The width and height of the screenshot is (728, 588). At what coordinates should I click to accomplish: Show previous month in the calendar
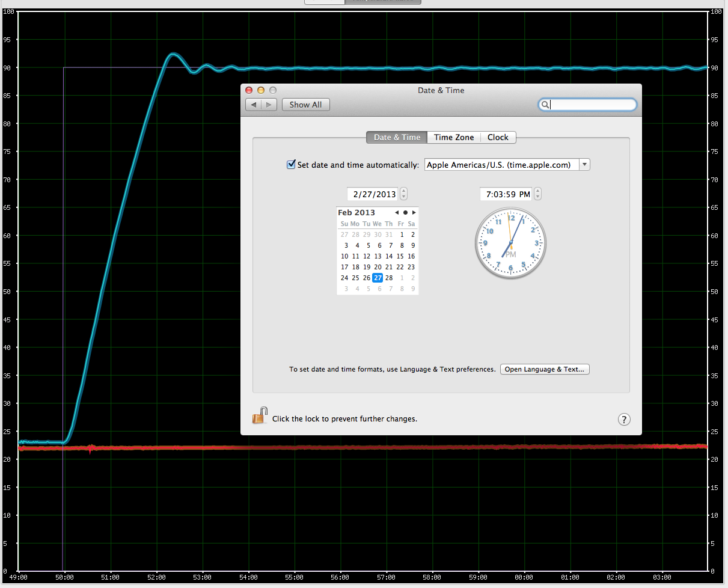coord(397,212)
